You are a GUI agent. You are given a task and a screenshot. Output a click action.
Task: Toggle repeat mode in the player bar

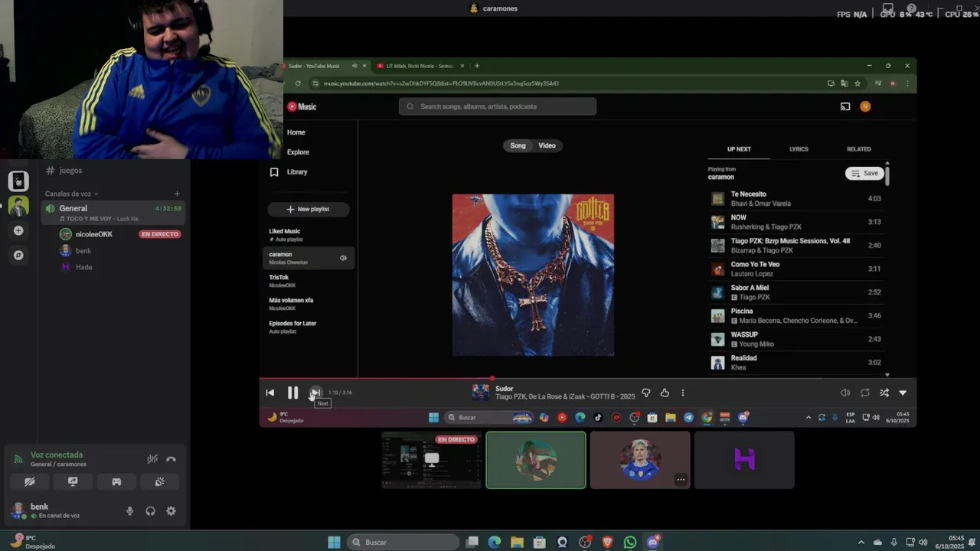(x=864, y=393)
